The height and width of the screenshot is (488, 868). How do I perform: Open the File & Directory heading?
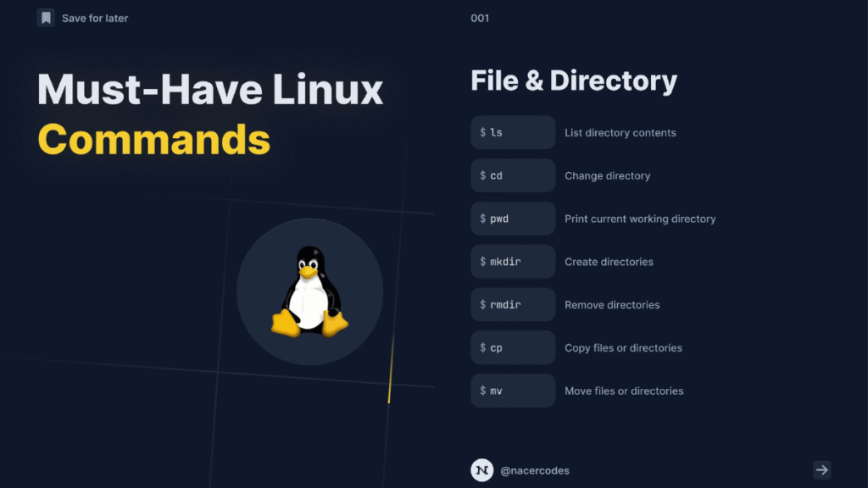(574, 80)
